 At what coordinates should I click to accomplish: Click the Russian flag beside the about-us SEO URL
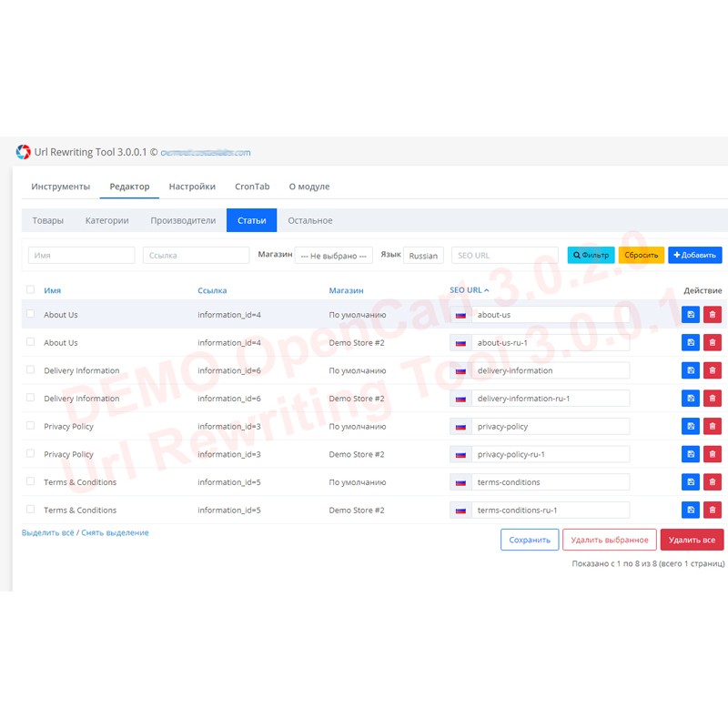pos(461,314)
